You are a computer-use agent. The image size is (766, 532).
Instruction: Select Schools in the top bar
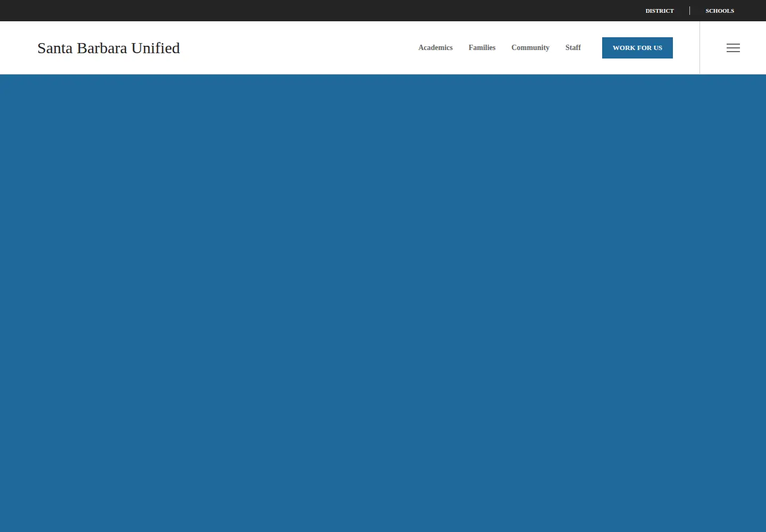point(720,11)
